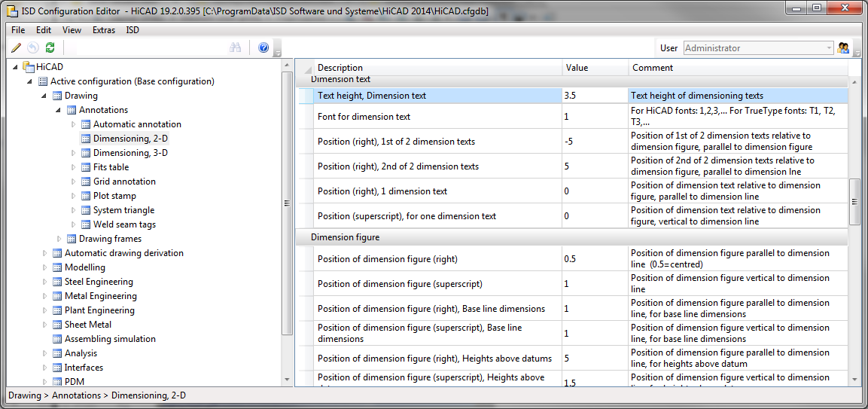Open the Extras menu
Screen dimensions: 868x409
click(104, 30)
